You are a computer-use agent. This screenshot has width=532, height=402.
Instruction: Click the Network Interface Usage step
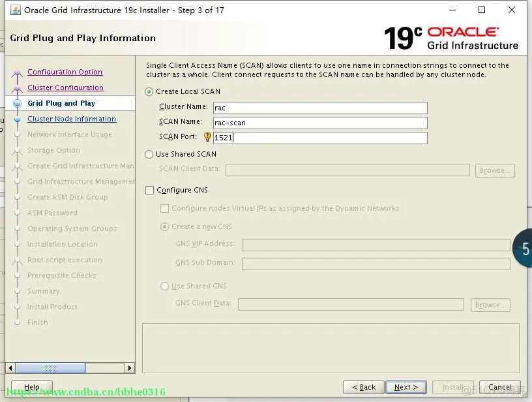tap(70, 135)
